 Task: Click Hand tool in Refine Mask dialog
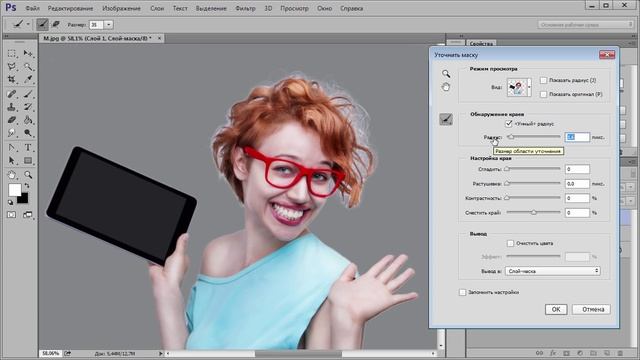[x=446, y=87]
